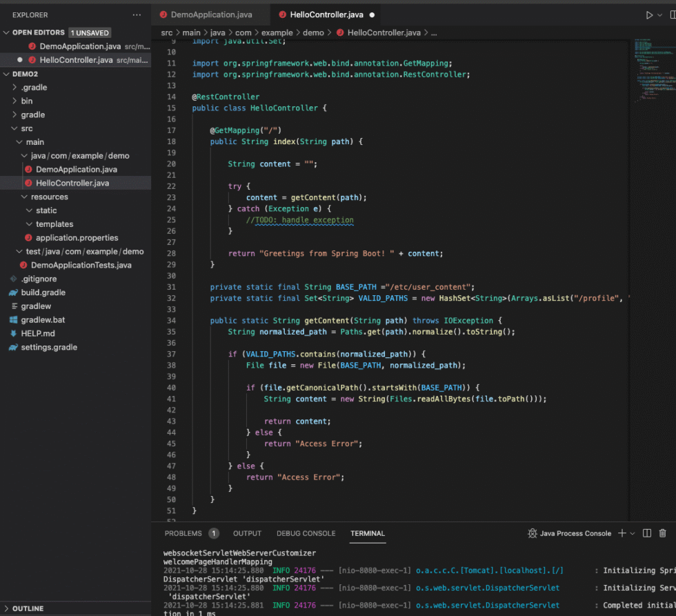Open application.properties file

[x=75, y=238]
